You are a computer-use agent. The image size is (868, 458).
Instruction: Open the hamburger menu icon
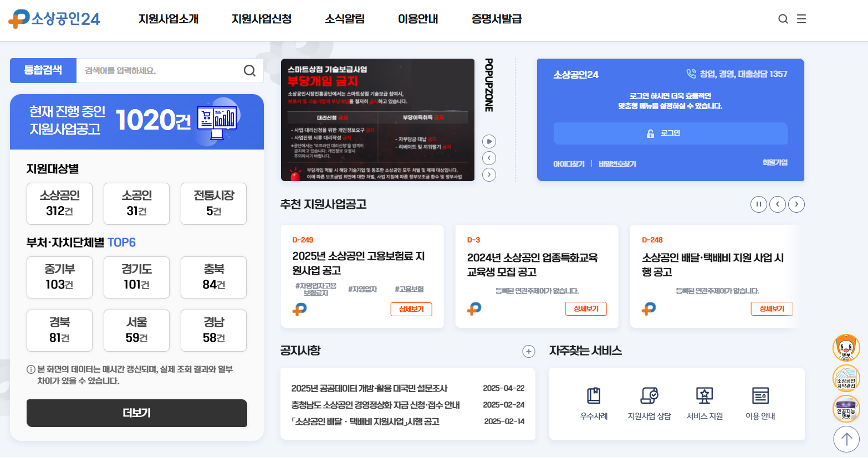801,19
